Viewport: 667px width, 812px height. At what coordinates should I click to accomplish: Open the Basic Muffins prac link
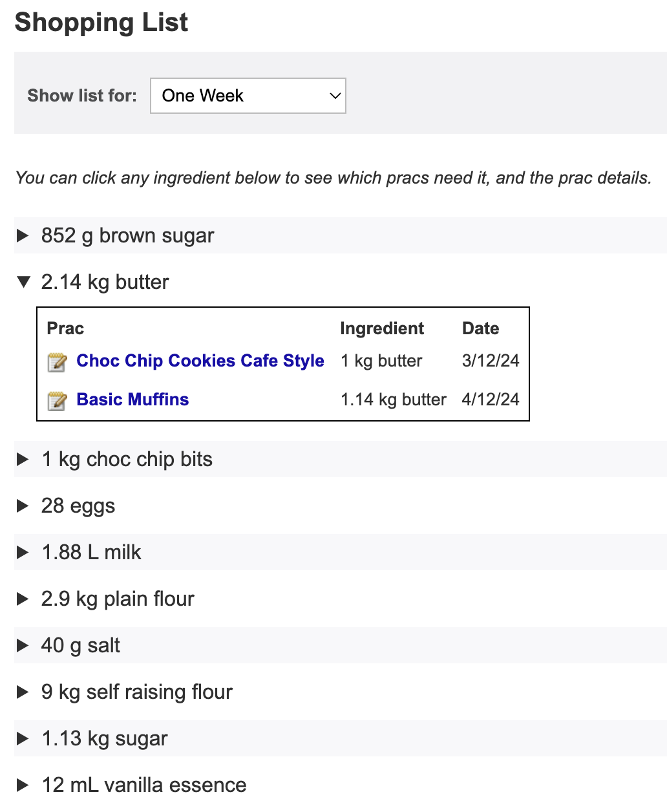(132, 400)
